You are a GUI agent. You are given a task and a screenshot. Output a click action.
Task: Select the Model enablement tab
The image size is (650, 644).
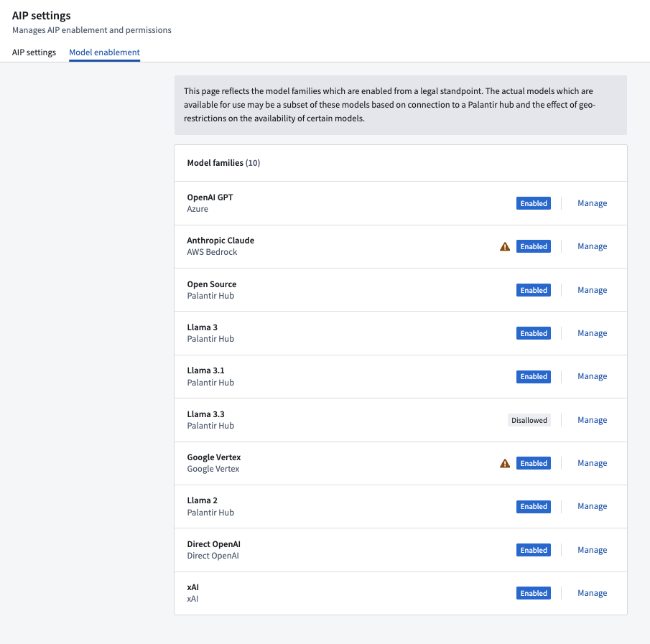coord(104,52)
